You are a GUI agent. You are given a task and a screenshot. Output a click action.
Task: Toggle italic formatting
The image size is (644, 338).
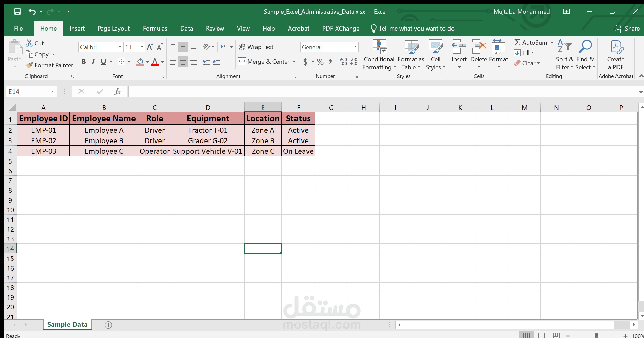[93, 61]
